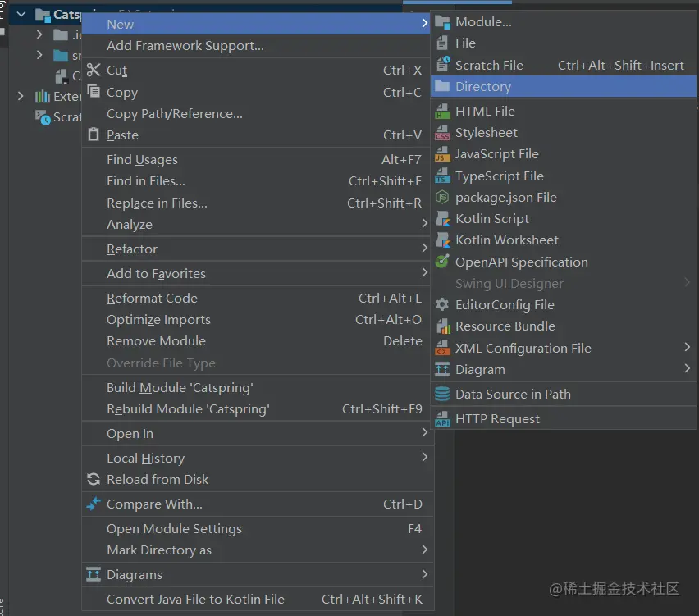Collapse the Catspring project tree root
Viewport: 699px width, 616px height.
pyautogui.click(x=21, y=14)
